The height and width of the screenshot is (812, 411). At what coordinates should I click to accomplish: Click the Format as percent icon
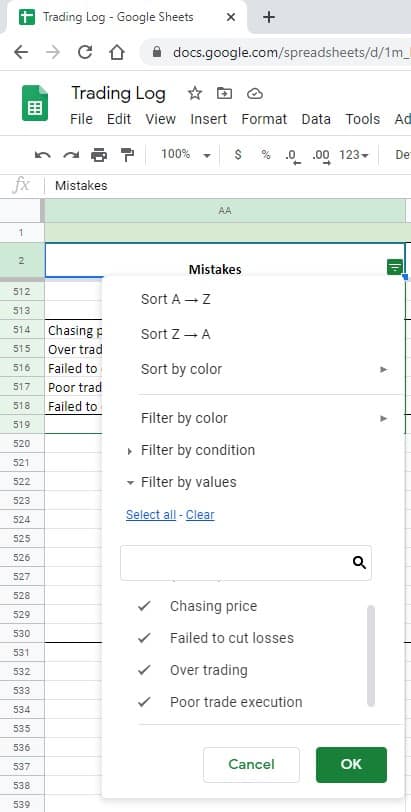click(266, 154)
